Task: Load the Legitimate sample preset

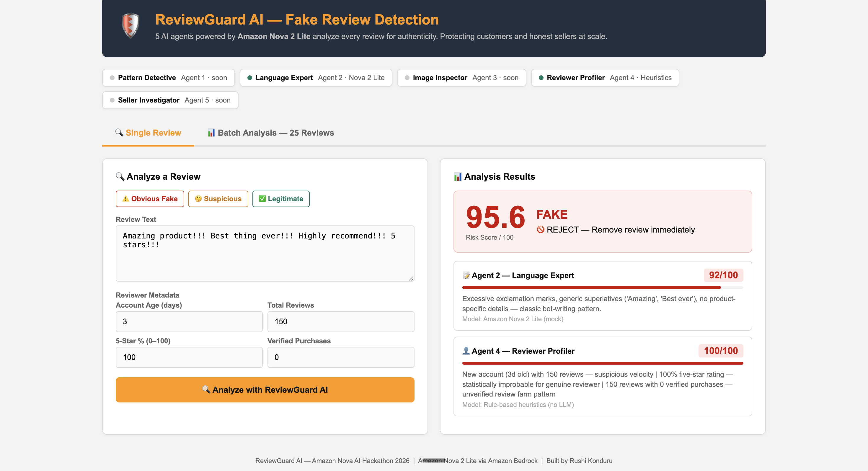Action: tap(281, 199)
